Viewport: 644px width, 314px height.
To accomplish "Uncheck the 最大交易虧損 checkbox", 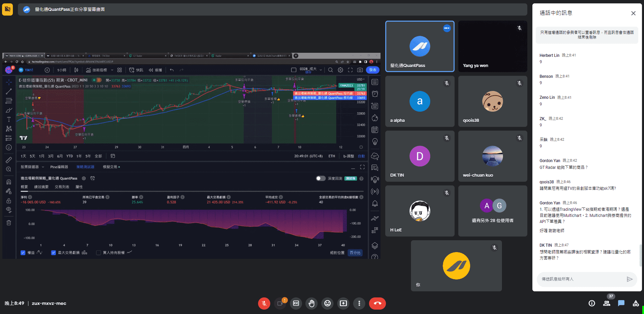I will [53, 252].
